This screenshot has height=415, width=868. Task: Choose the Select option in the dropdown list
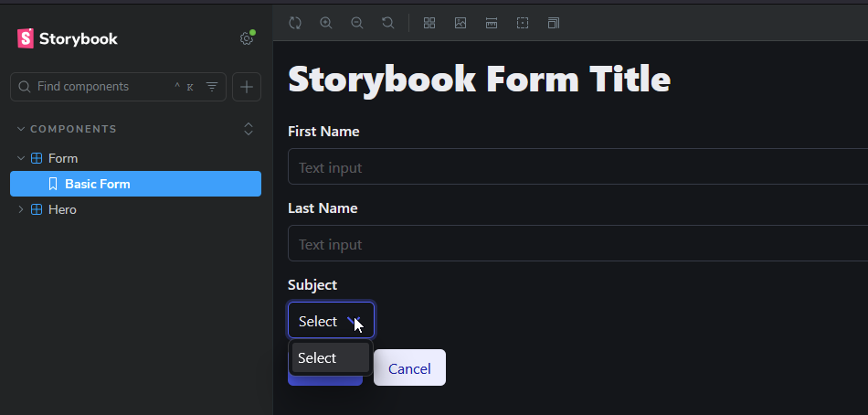pyautogui.click(x=331, y=358)
